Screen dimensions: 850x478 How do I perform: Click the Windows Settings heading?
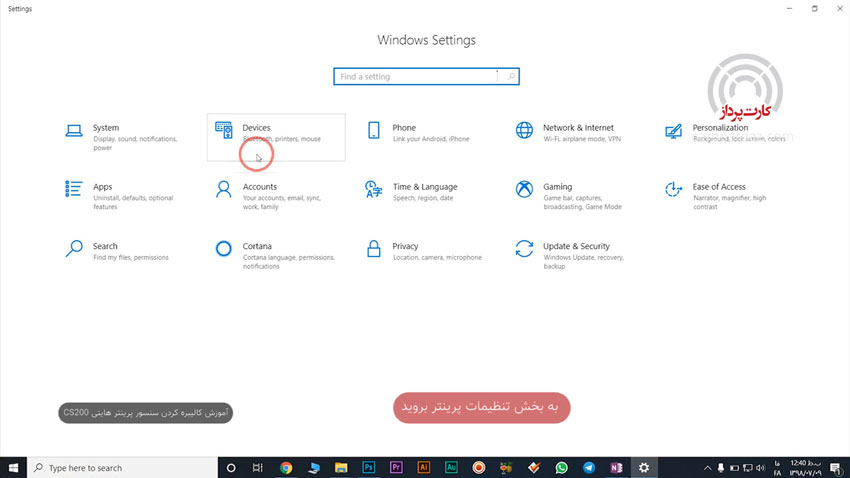pos(426,40)
